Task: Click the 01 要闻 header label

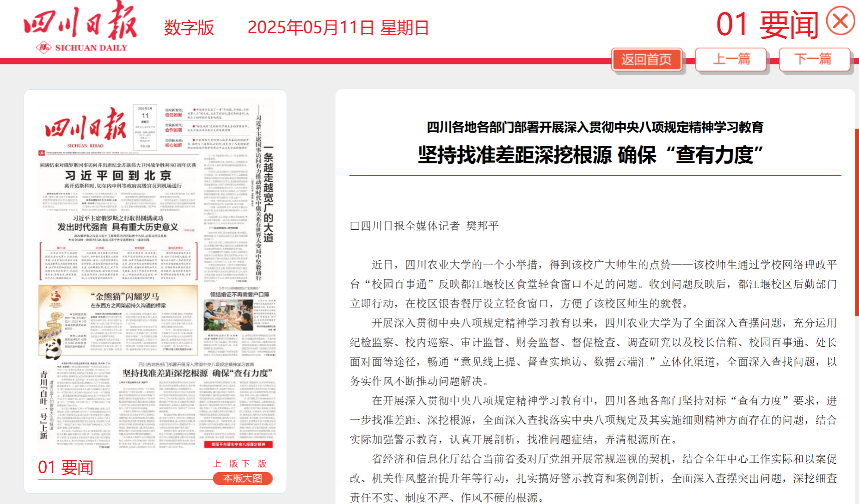Action: [767, 25]
